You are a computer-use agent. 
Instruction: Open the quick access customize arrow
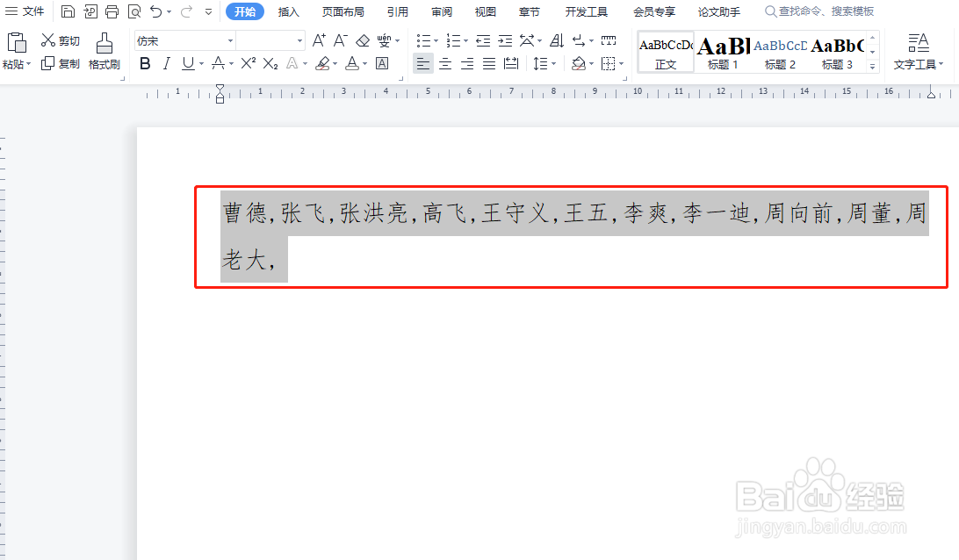point(208,11)
